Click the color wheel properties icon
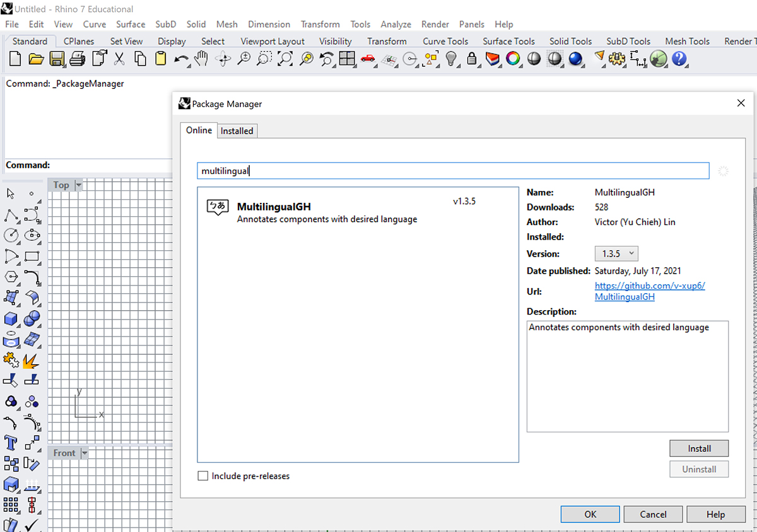Viewport: 757px width, 532px height. pos(513,59)
